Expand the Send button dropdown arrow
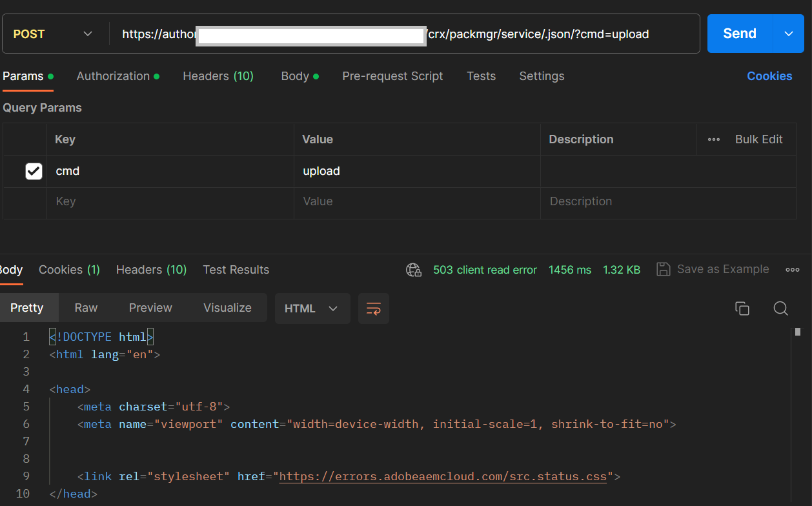812x506 pixels. click(789, 33)
